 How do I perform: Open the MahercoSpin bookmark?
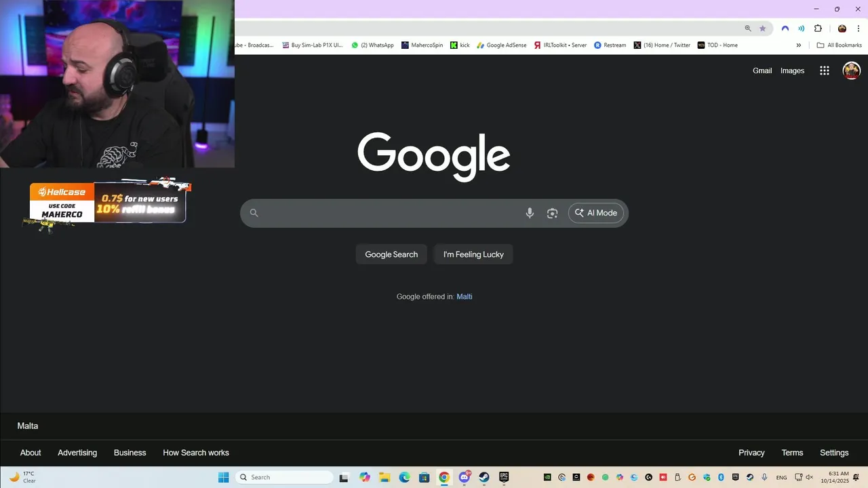(422, 45)
